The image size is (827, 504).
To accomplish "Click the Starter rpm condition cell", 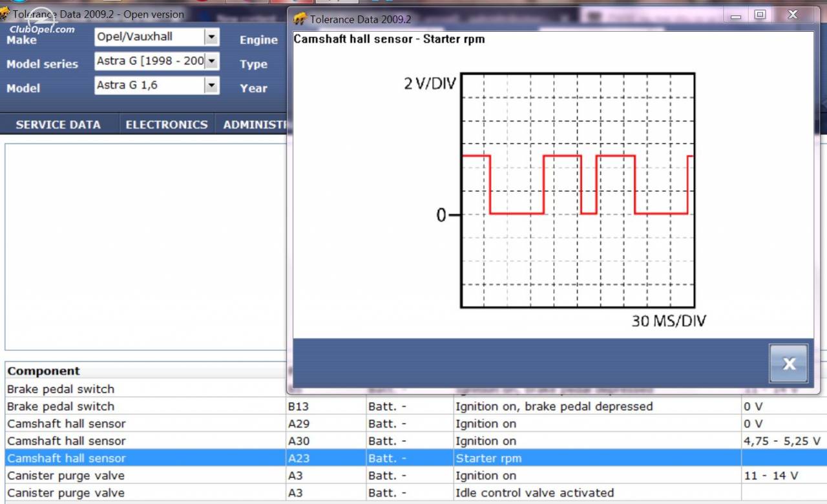I will coord(597,458).
